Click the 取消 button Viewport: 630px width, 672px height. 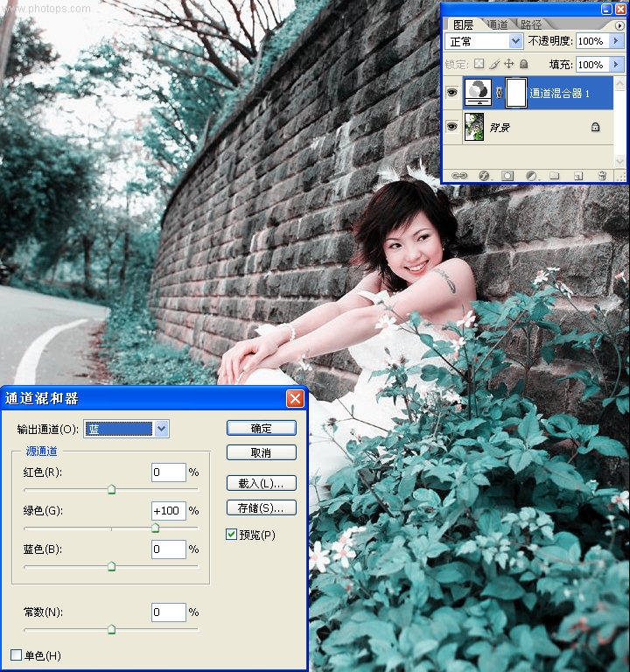tap(261, 452)
